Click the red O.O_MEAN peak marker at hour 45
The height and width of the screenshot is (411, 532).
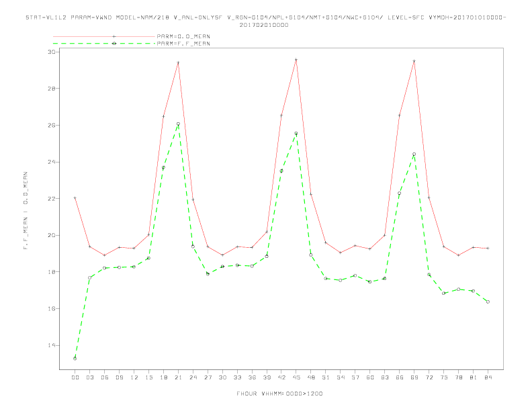click(296, 60)
